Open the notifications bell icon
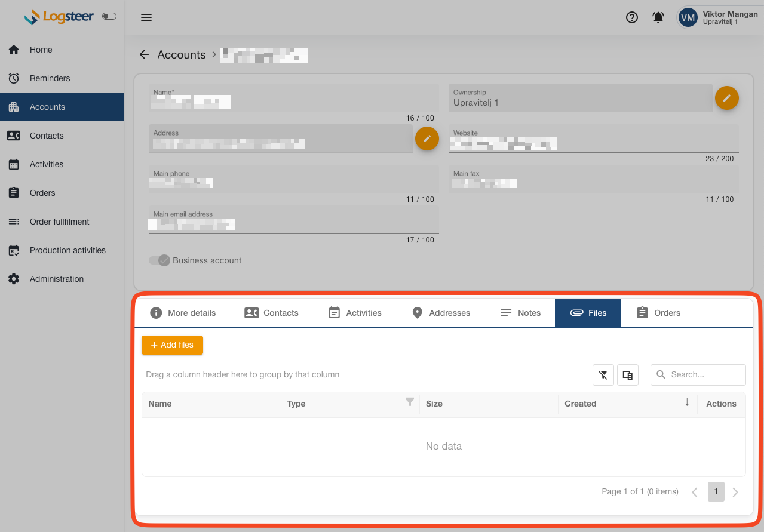Screen dimensions: 764x532 tap(658, 17)
